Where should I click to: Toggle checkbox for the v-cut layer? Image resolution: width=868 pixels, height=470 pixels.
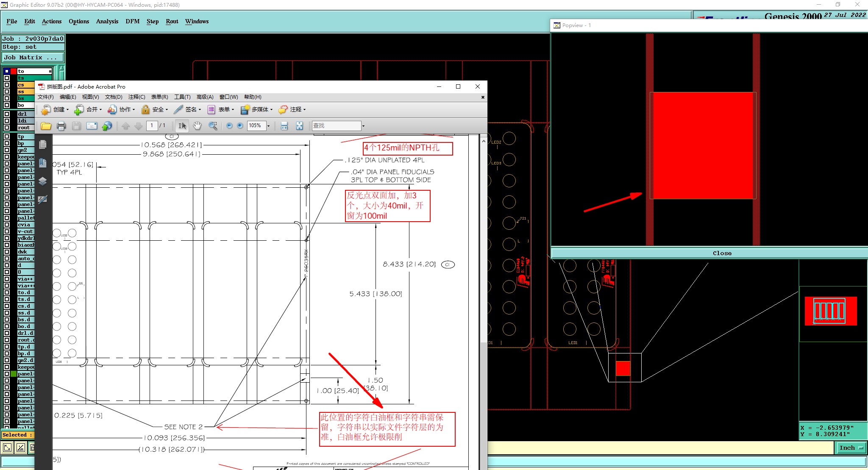point(7,231)
